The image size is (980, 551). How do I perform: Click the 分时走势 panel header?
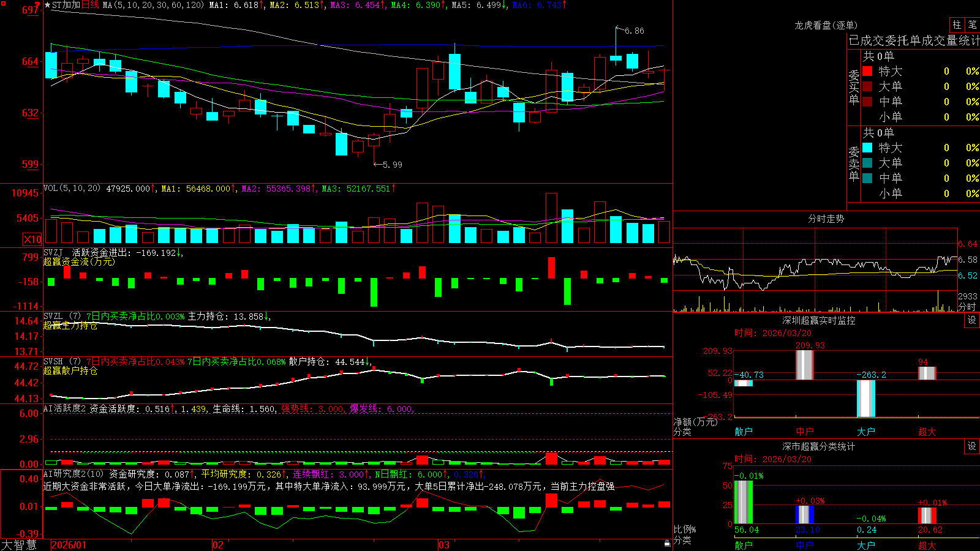826,219
